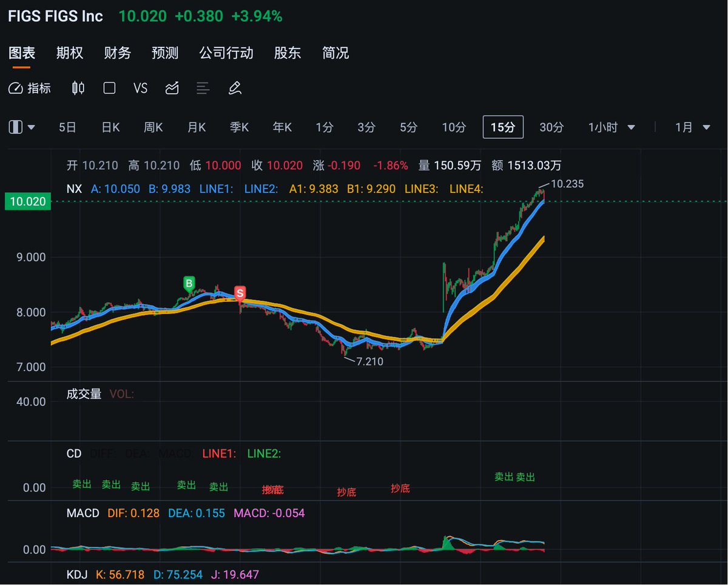Open the VS compare tool

click(x=140, y=89)
